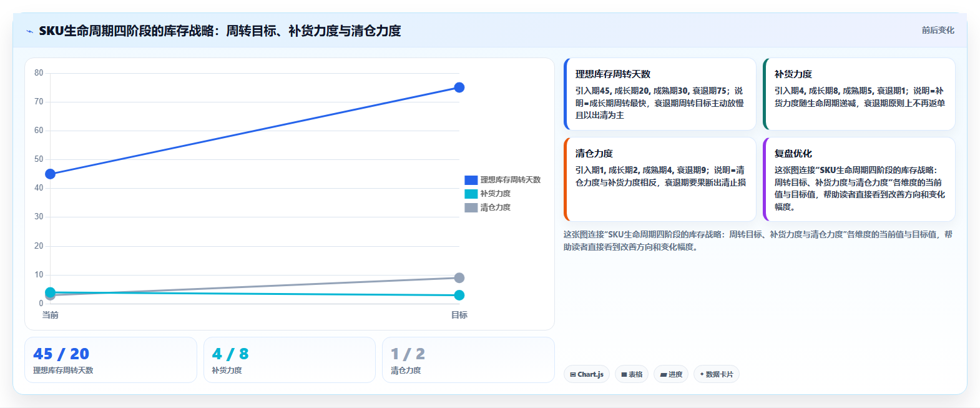Toggle the blue 理想库存周转天数 legend swatch
This screenshot has width=980, height=408.
471,180
